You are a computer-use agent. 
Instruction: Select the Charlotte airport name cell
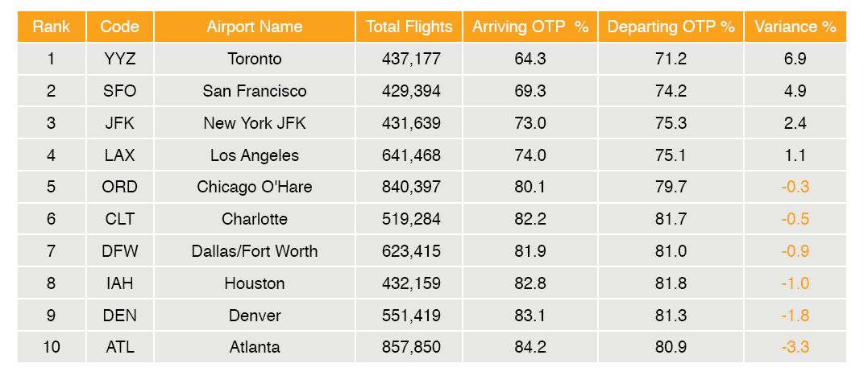pos(254,219)
